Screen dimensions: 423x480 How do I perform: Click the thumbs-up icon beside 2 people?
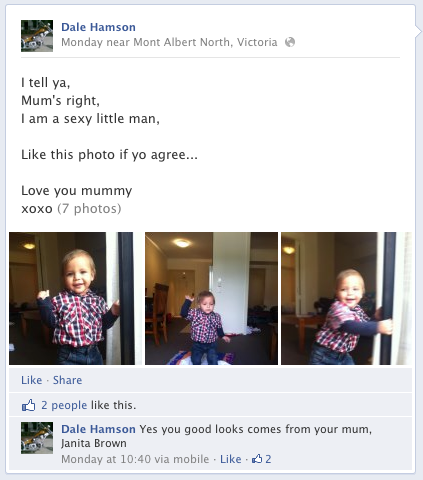pos(28,405)
